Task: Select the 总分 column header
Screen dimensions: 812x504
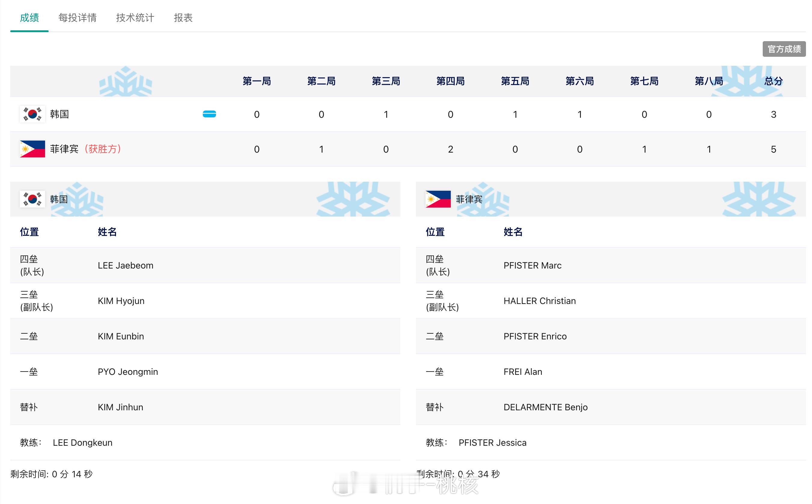Action: [774, 81]
